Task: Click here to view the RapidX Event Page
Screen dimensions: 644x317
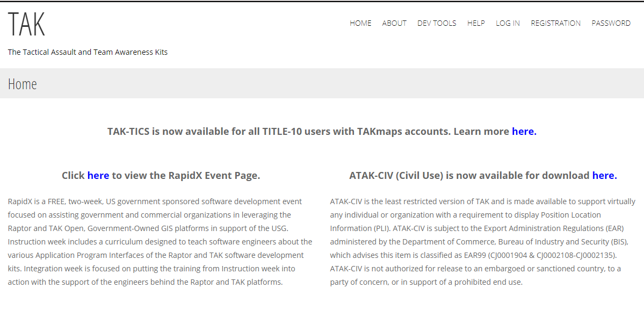Action: [98, 175]
